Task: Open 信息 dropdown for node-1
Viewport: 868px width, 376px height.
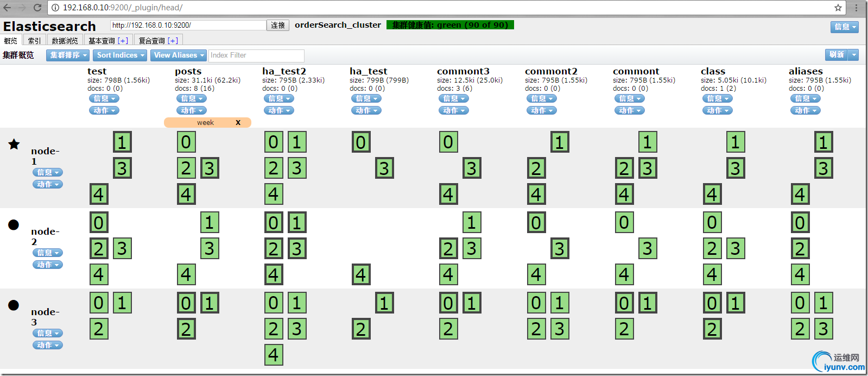Action: coord(48,172)
